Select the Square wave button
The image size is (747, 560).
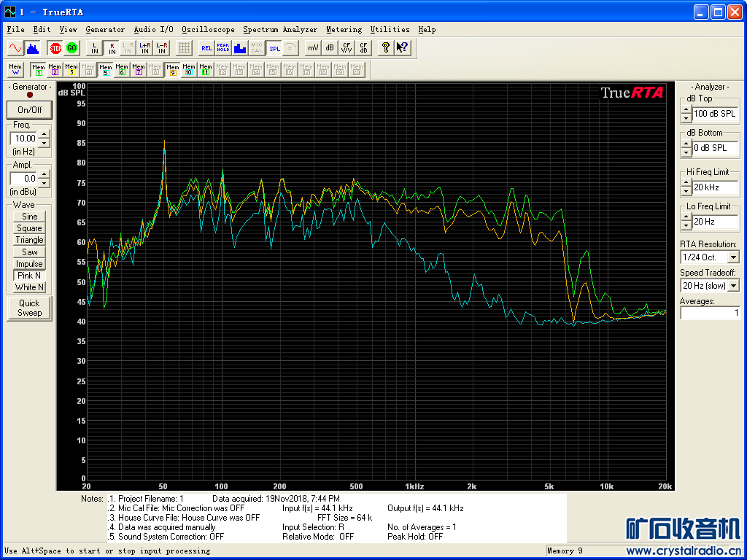(x=29, y=228)
